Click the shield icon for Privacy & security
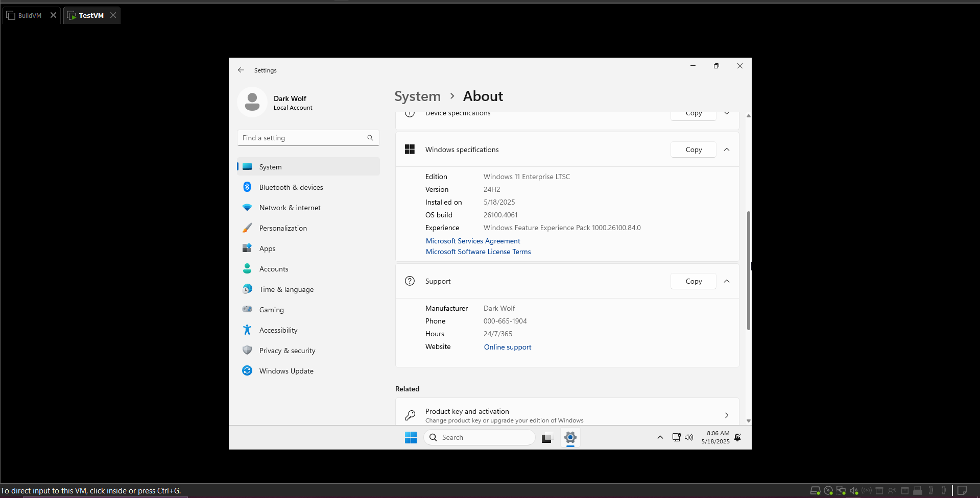 tap(247, 350)
